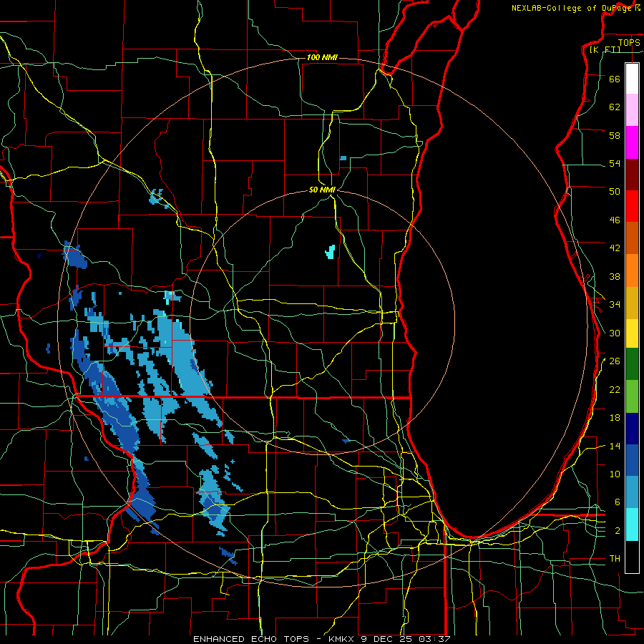Click the '[K FT]' units label
The width and height of the screenshot is (644, 644).
[x=605, y=49]
